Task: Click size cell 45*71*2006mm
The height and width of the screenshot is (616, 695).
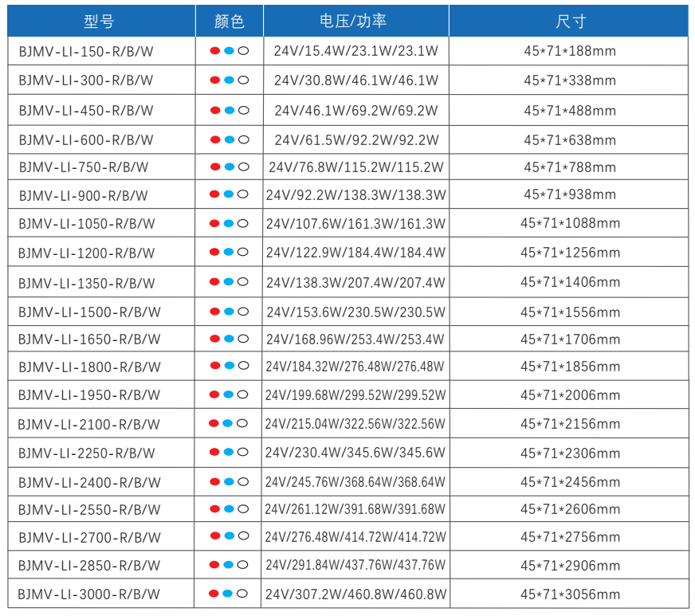Action: (571, 394)
